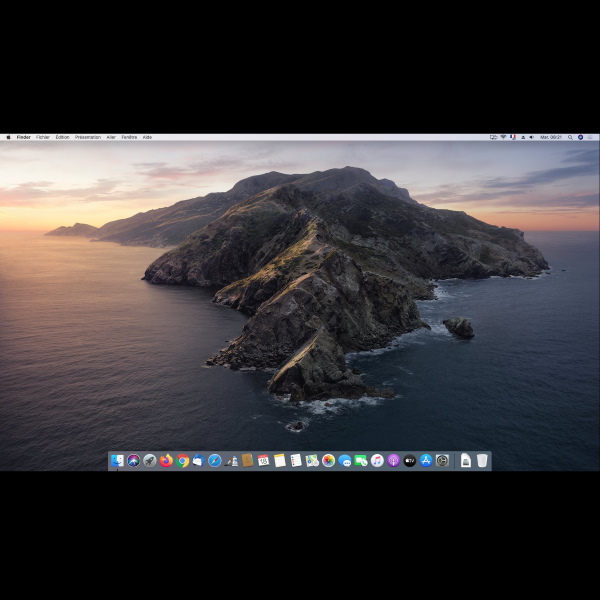Open the French flag input menu
This screenshot has height=600, width=600.
click(513, 137)
